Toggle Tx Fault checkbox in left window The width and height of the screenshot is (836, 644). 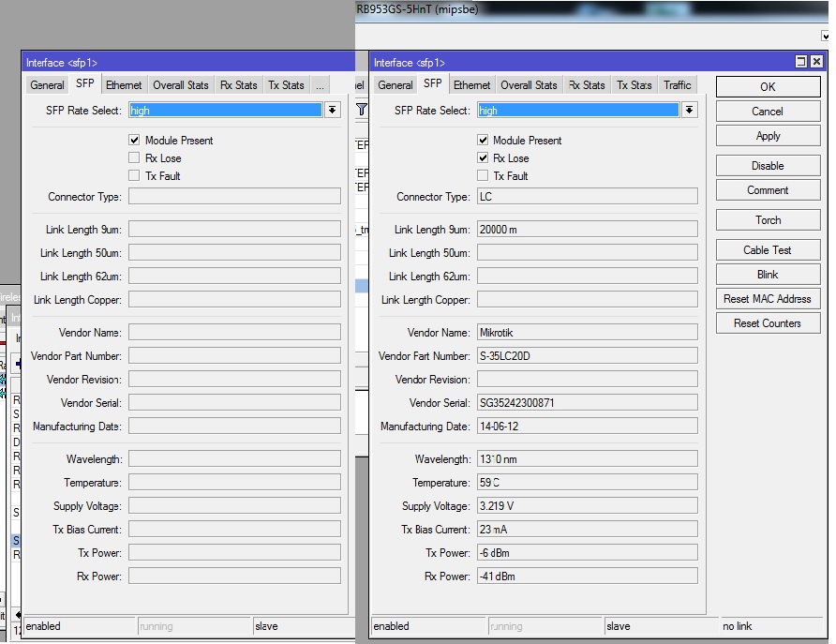(134, 175)
